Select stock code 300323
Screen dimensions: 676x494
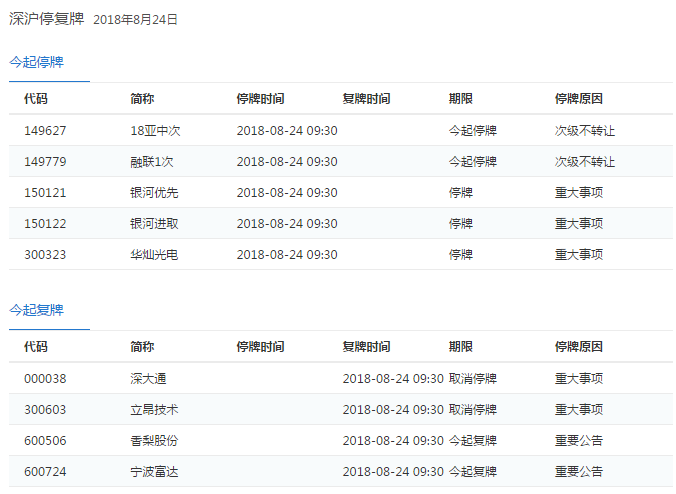click(x=45, y=255)
